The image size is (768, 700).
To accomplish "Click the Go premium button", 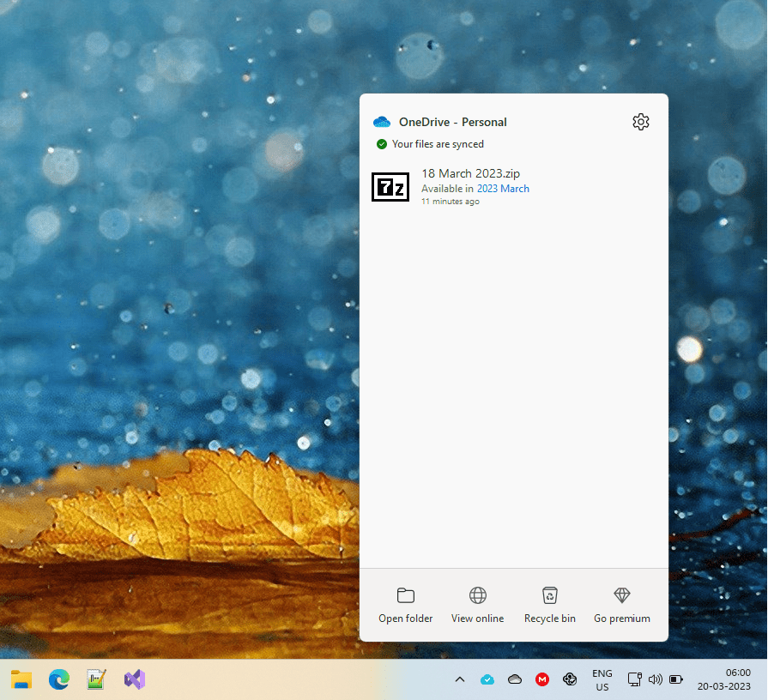I will pos(622,605).
